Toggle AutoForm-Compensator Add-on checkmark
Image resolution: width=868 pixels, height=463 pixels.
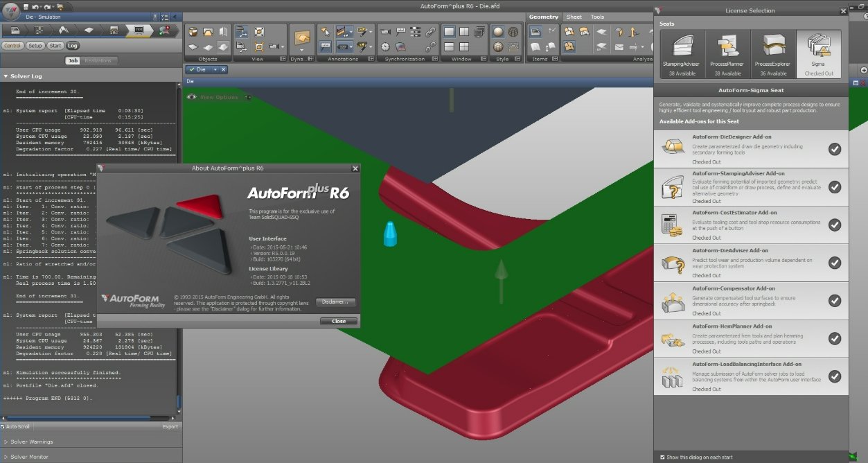[835, 300]
